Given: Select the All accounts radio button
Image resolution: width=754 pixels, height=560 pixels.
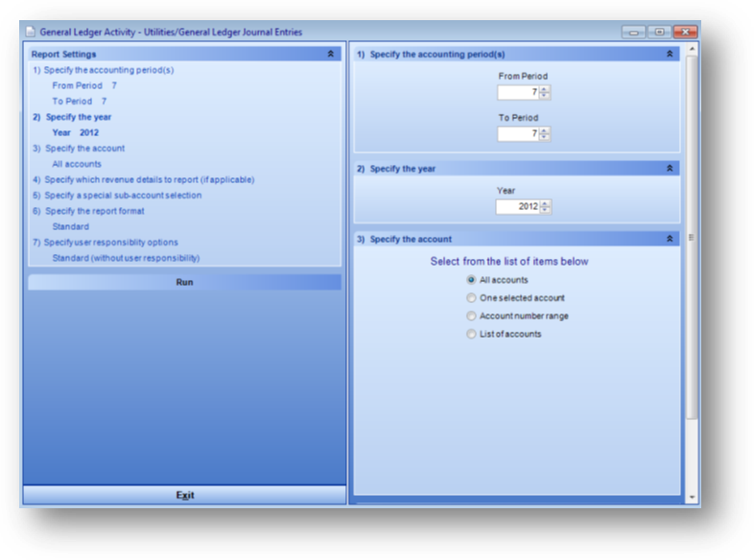Looking at the screenshot, I should [471, 280].
